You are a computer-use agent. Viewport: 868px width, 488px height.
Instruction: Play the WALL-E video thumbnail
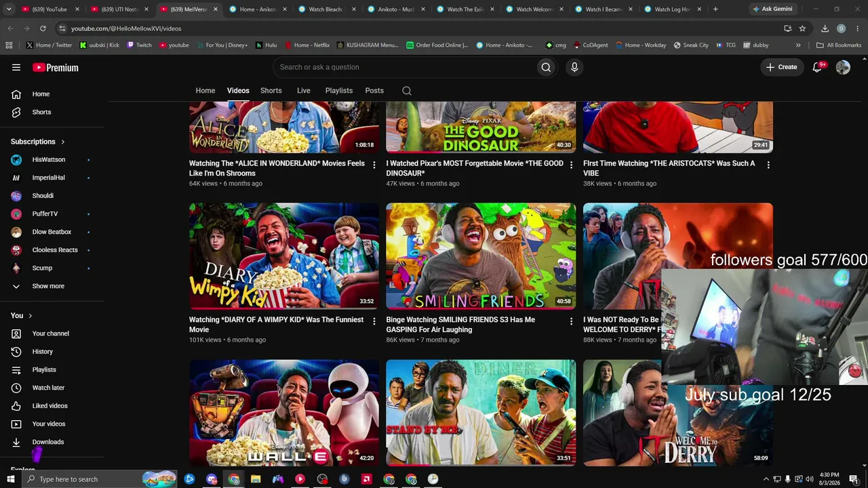(x=284, y=413)
